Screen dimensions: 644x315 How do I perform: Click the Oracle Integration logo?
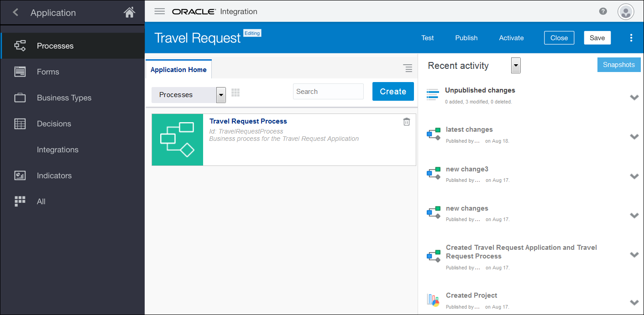coord(215,11)
